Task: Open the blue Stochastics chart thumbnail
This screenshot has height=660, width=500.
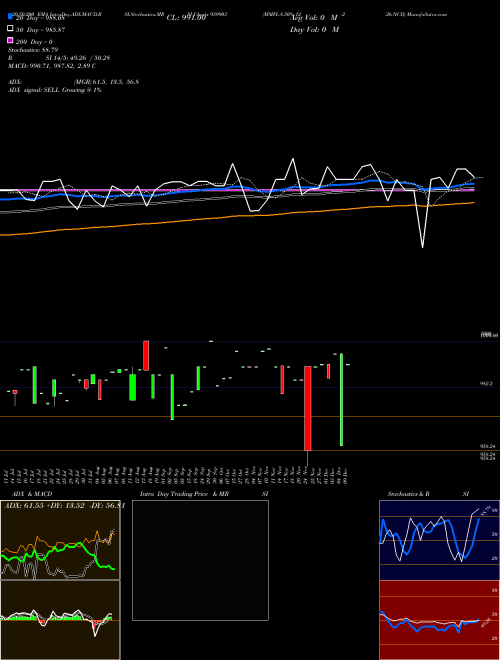Action: coord(439,540)
